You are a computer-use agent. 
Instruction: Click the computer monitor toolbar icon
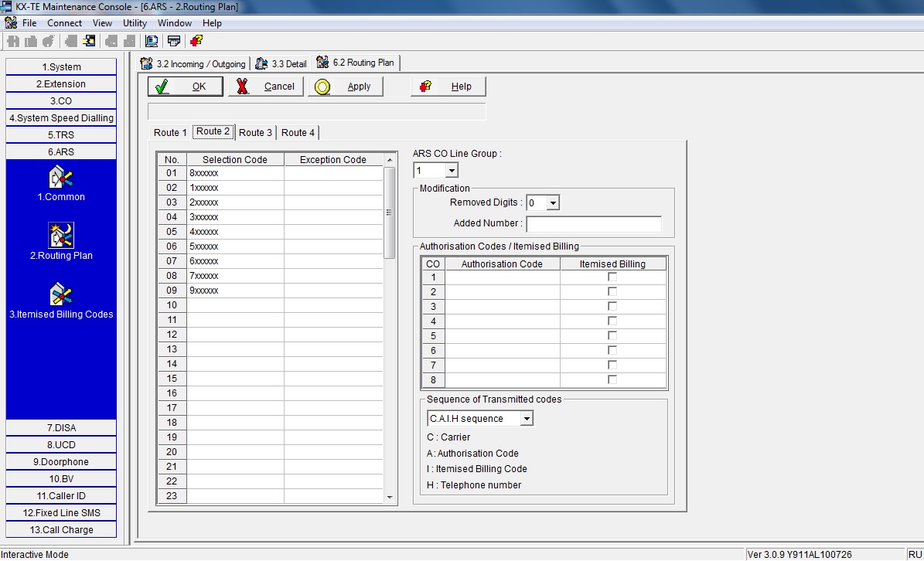tap(152, 41)
